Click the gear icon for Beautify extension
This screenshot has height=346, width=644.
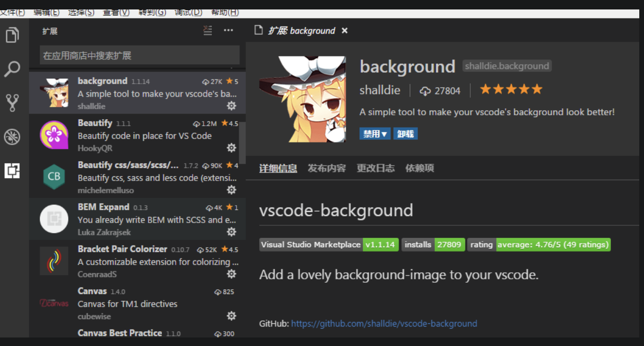231,148
